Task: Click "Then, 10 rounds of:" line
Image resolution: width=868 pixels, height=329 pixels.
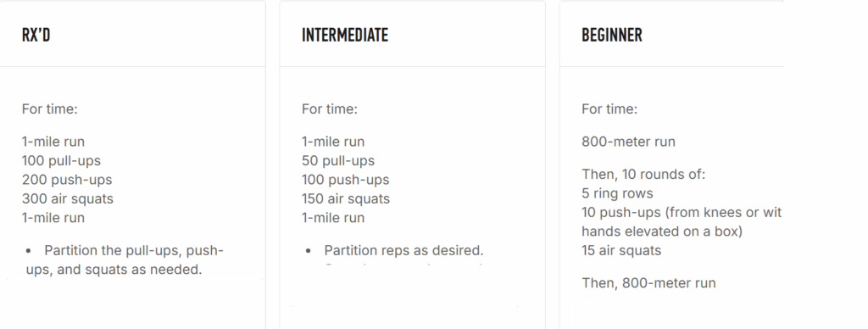Action: tap(644, 175)
